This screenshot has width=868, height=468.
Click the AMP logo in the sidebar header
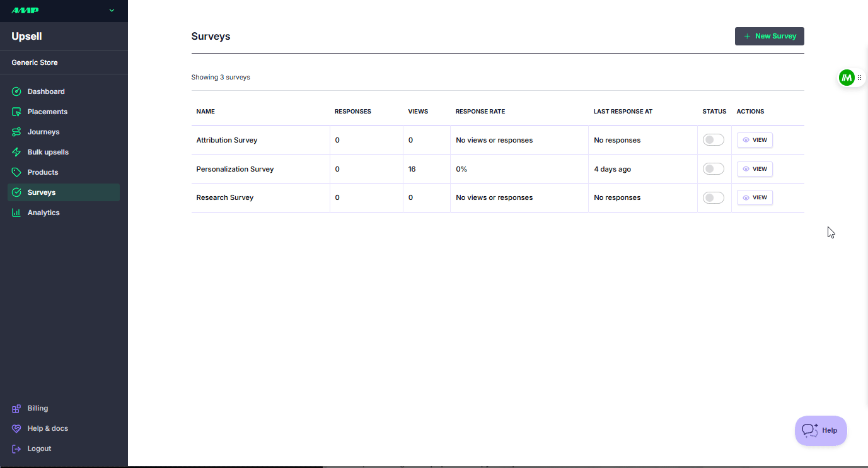pyautogui.click(x=25, y=10)
